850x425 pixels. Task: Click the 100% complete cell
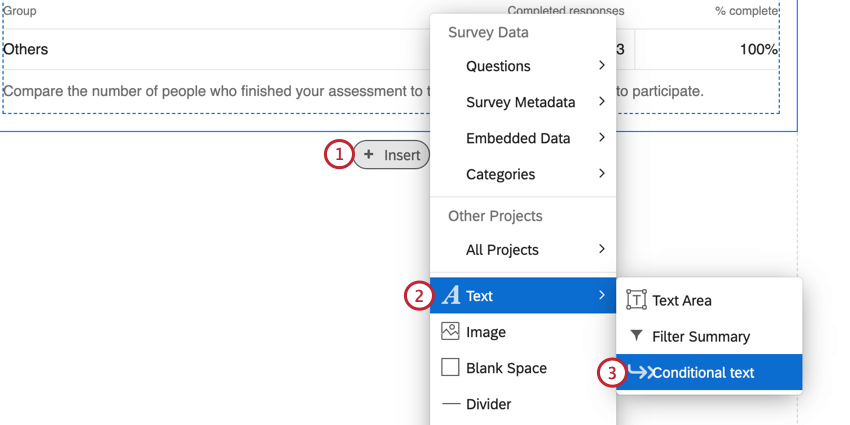coord(758,49)
